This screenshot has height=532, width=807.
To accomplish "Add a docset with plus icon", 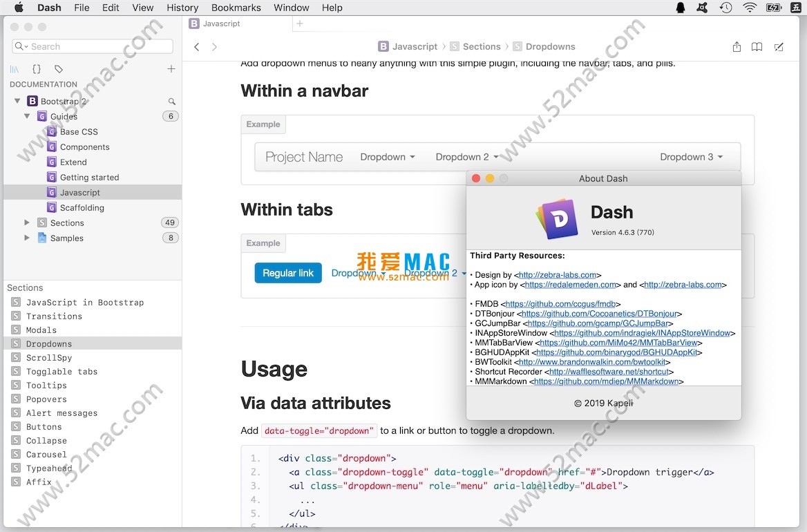I will click(171, 69).
